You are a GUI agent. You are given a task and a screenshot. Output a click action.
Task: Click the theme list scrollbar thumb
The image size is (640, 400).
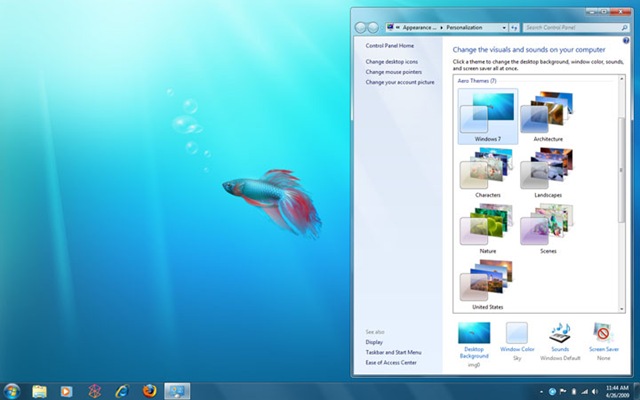click(x=622, y=170)
